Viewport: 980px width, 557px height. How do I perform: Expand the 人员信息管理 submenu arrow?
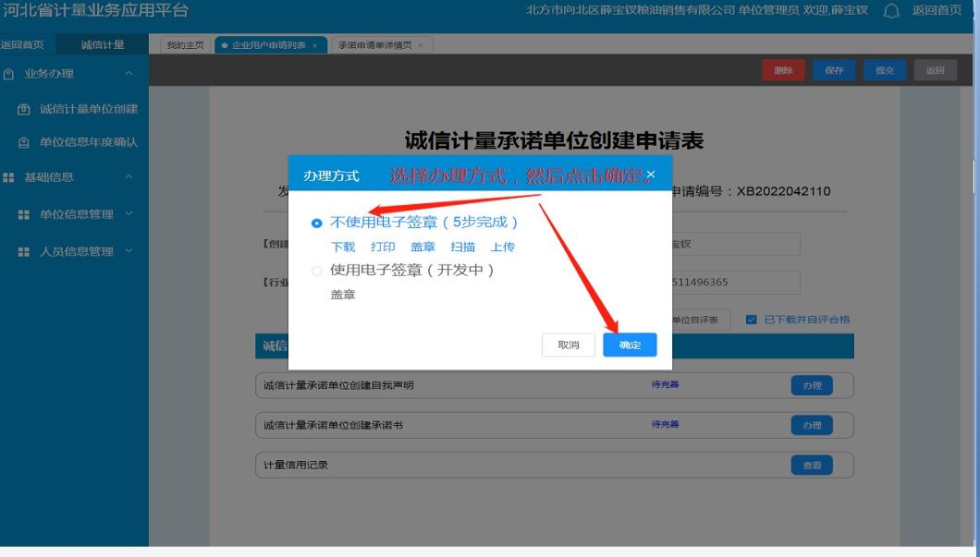[x=129, y=251]
